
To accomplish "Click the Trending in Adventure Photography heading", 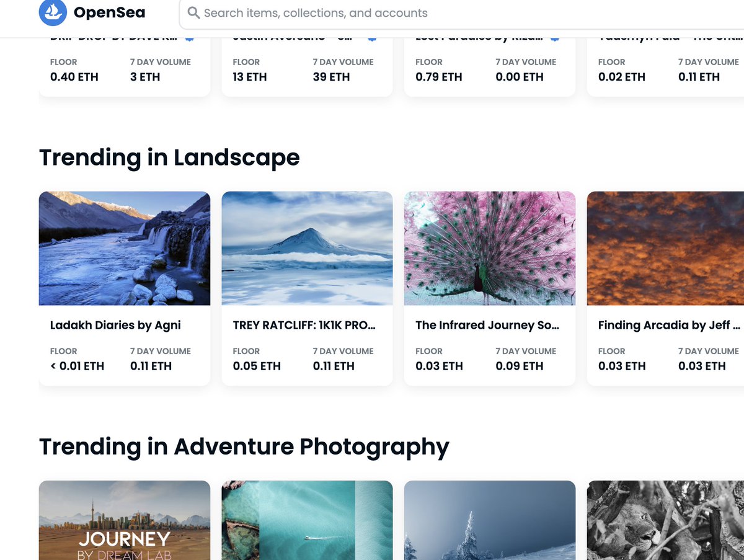I will pyautogui.click(x=244, y=447).
